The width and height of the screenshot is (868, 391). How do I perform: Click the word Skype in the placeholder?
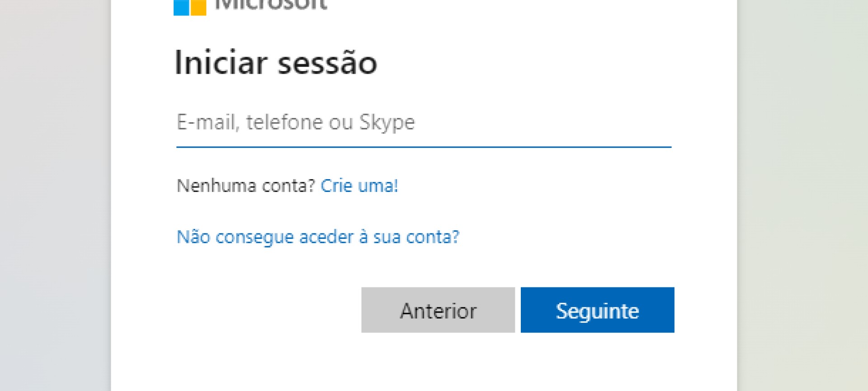click(x=387, y=123)
